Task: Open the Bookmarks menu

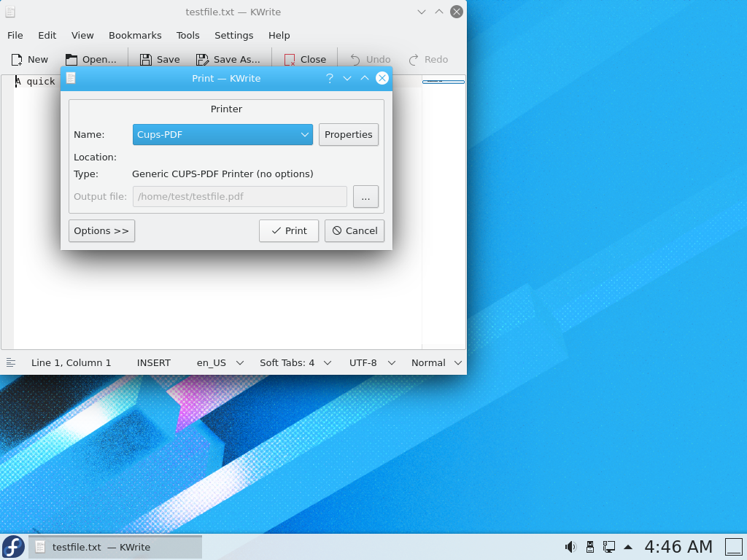Action: tap(135, 35)
